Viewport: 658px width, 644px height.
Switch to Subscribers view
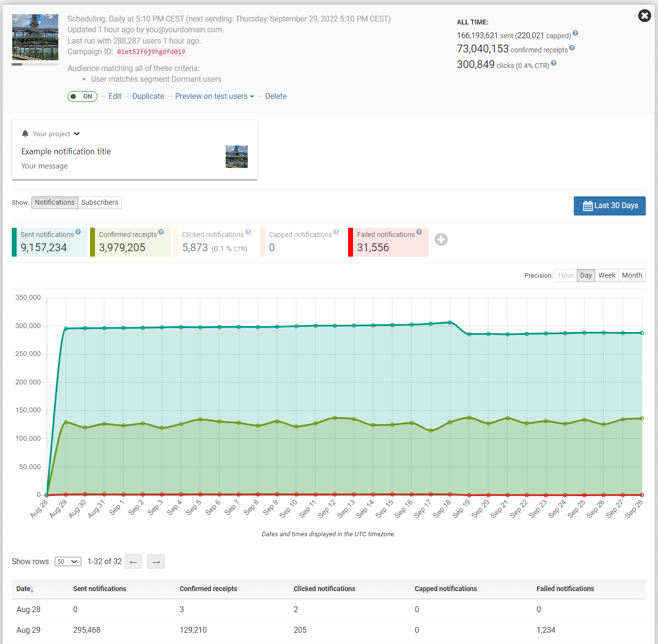tap(100, 203)
